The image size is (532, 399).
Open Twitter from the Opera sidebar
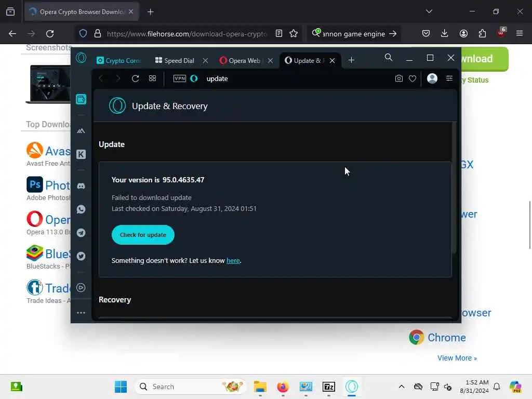click(81, 256)
